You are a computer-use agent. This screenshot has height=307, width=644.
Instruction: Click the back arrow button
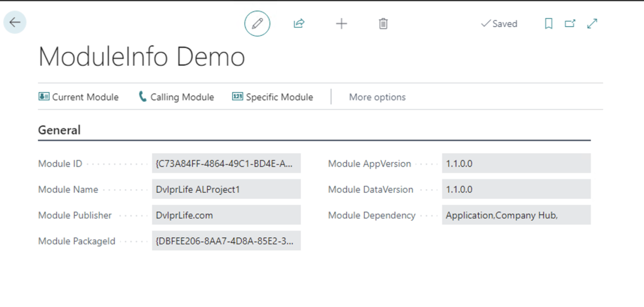tap(15, 22)
